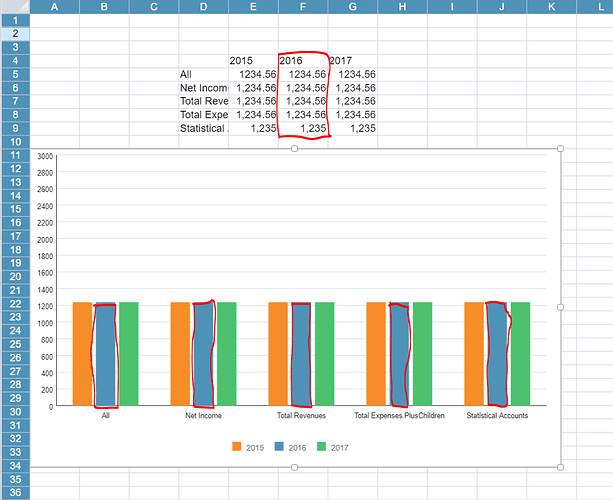Click the chart's top-right corner handle

pos(560,149)
